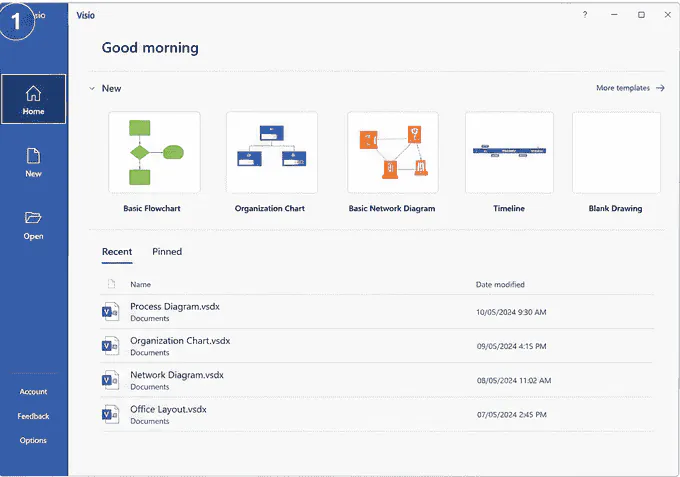Click the New document sidebar icon
Screen dimensions: 680x477
point(33,156)
